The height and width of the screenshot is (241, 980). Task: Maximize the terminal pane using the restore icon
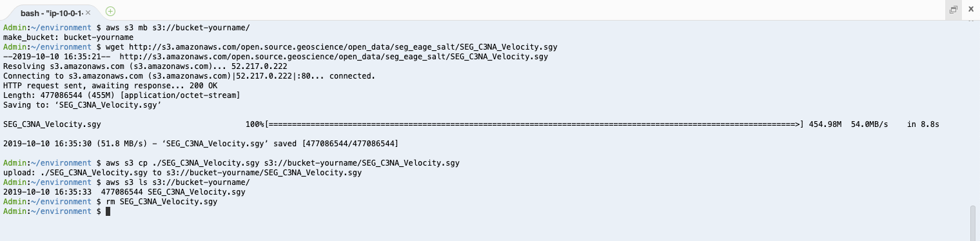pyautogui.click(x=953, y=10)
